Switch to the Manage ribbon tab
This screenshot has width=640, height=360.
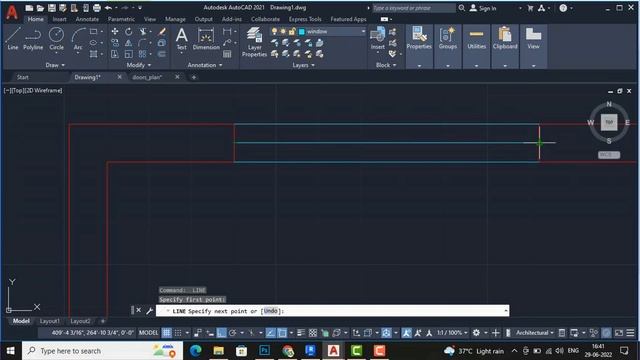(175, 19)
